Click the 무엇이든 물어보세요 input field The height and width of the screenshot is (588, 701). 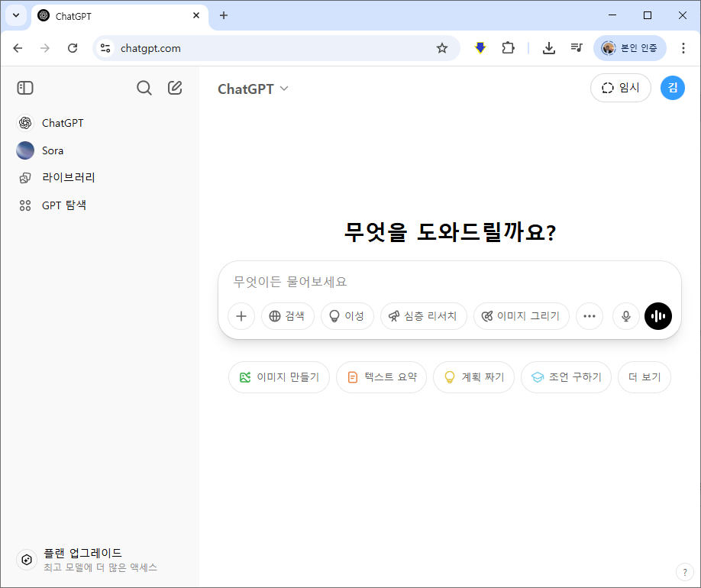(449, 282)
